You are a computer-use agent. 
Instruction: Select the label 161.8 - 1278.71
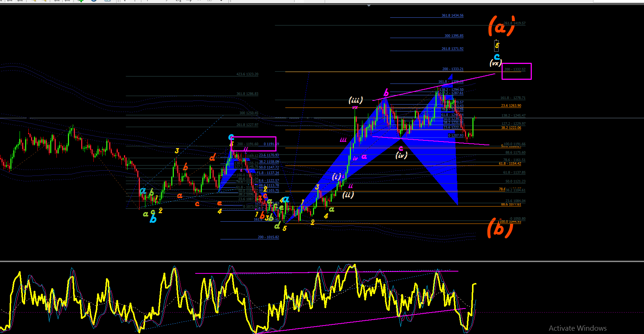point(513,98)
